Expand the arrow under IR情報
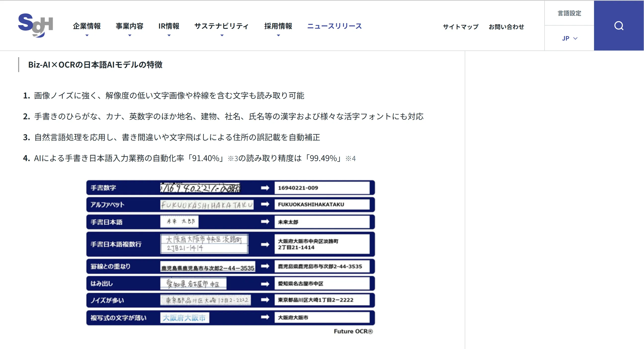Image resolution: width=644 pixels, height=349 pixels. click(169, 36)
